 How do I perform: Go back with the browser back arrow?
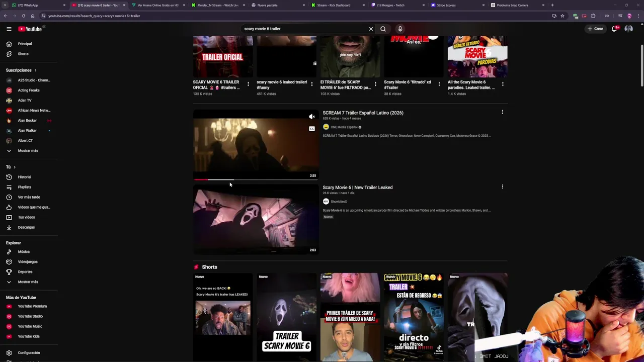[5, 16]
